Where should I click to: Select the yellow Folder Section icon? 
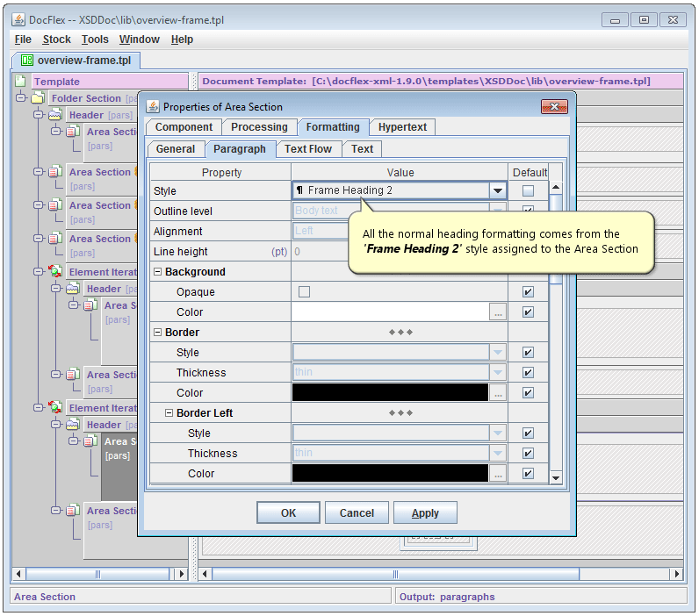[x=38, y=98]
